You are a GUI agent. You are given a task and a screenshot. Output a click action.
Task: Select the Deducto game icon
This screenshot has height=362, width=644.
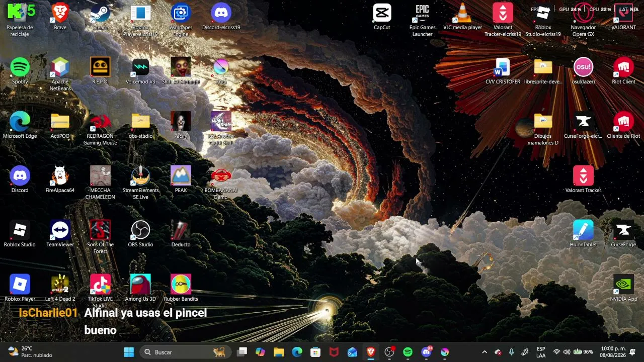pos(181,234)
